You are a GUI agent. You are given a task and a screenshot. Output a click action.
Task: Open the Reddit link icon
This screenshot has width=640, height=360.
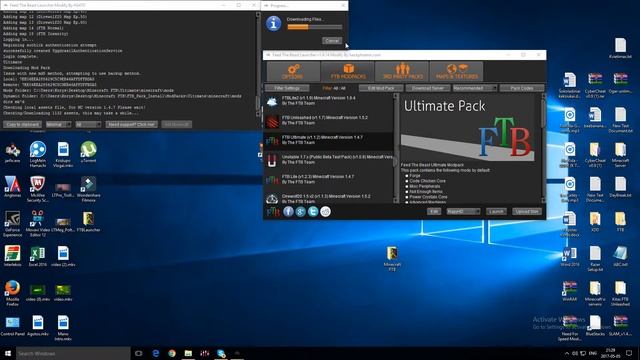pyautogui.click(x=325, y=211)
